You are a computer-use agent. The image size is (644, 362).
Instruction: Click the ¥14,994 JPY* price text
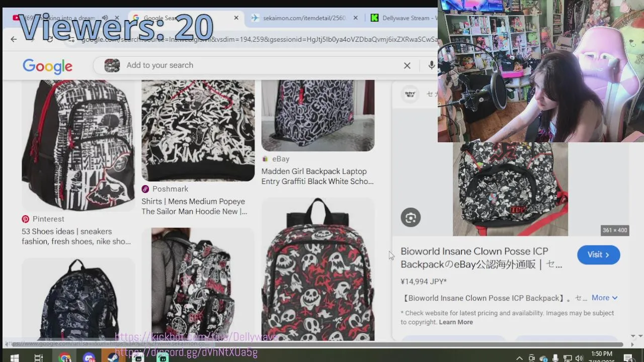click(424, 282)
